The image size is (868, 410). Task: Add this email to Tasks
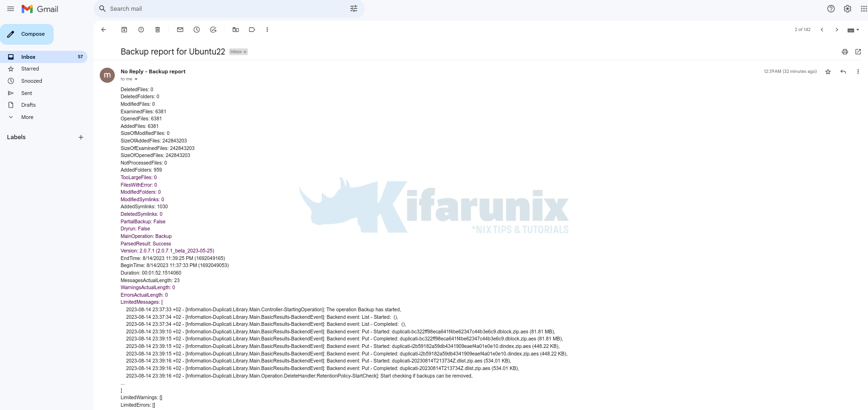click(x=213, y=30)
